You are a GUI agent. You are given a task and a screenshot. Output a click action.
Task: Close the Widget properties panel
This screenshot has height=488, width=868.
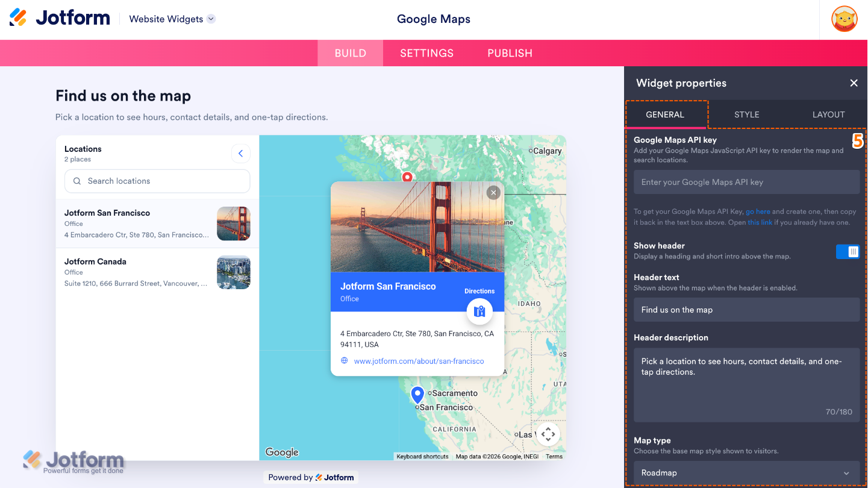click(x=854, y=83)
